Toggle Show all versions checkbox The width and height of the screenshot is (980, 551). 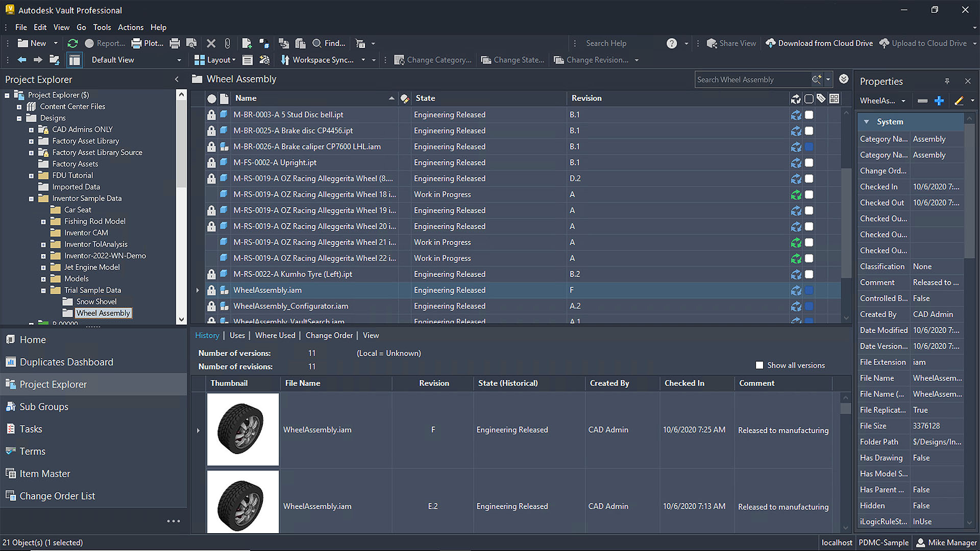[759, 365]
